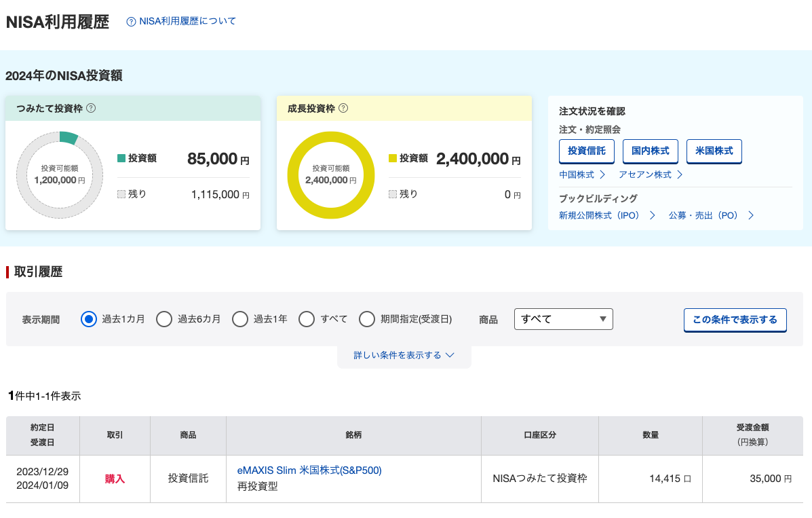Click the help icon beside NISA利用履歴について
This screenshot has width=812, height=518.
click(130, 21)
